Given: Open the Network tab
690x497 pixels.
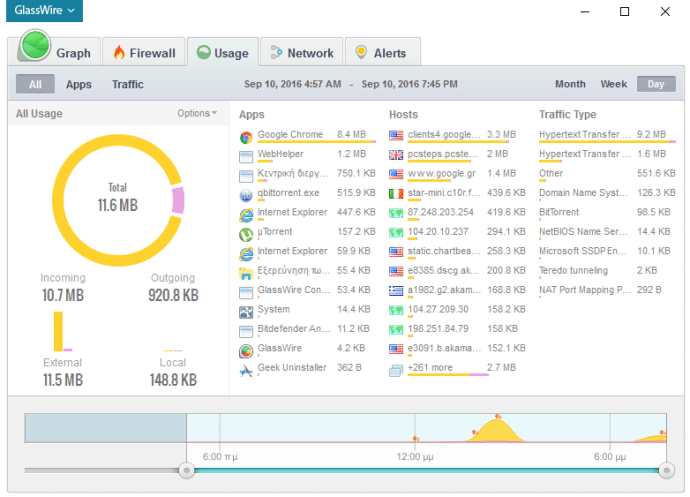Looking at the screenshot, I should click(x=302, y=53).
